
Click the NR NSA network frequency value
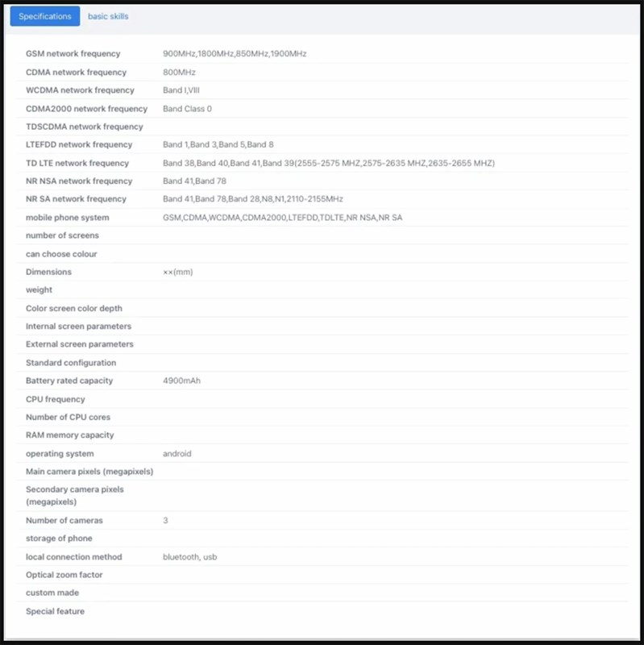(194, 181)
